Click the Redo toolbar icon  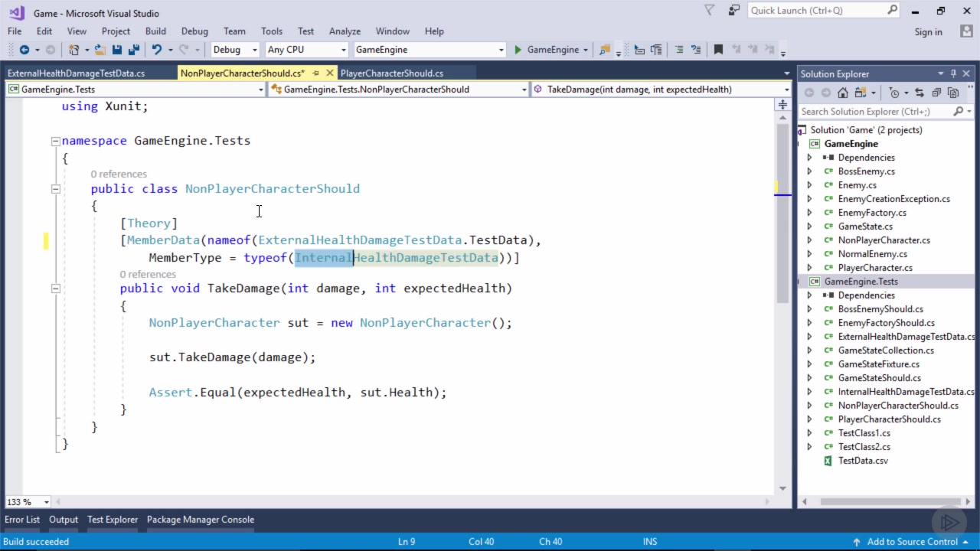tap(183, 50)
